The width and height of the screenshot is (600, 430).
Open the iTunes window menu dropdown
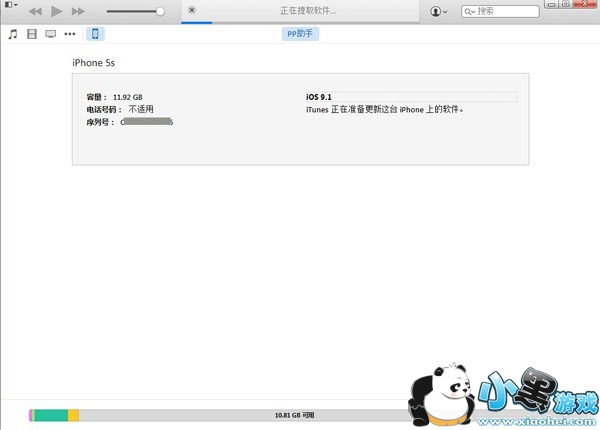(11, 5)
